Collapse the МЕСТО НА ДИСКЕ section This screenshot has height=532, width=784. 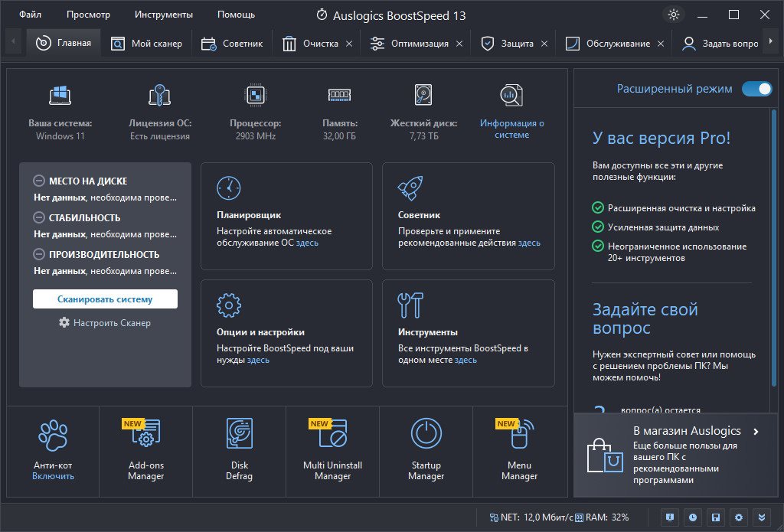[x=38, y=181]
